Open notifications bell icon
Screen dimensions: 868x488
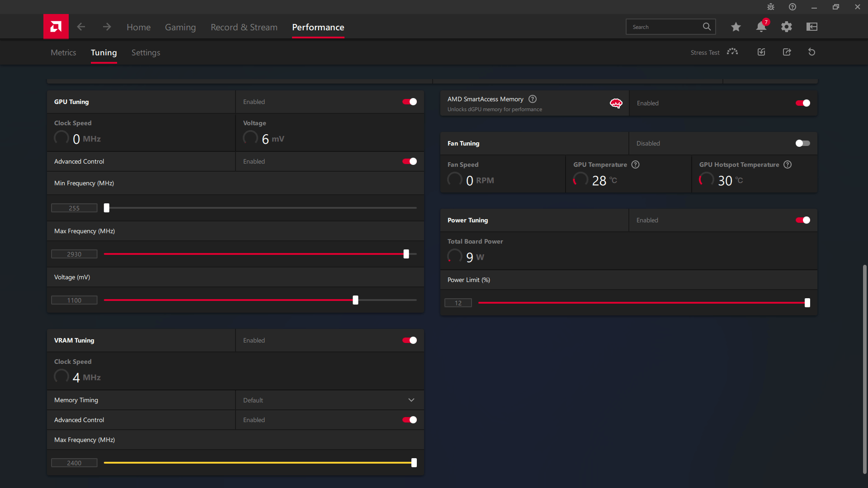coord(761,27)
